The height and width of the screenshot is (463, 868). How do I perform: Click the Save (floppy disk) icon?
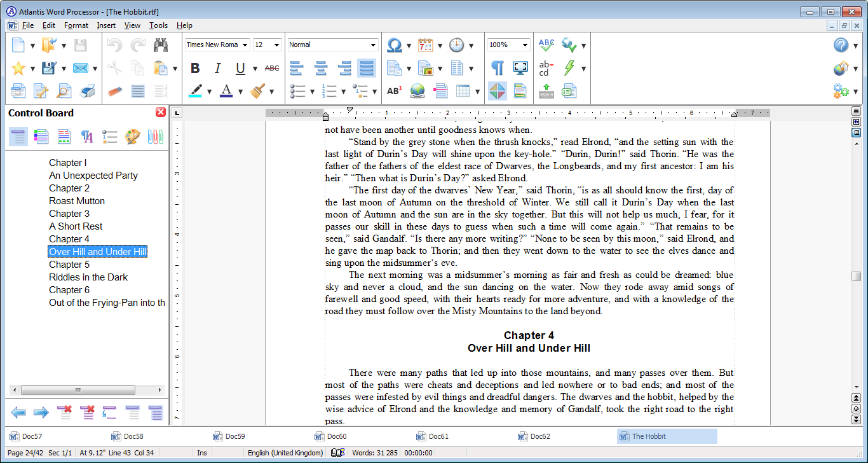coord(81,45)
